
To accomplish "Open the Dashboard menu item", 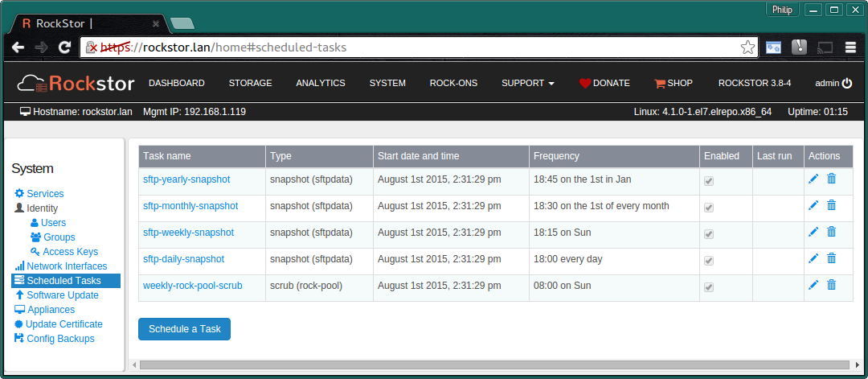I will click(x=177, y=83).
